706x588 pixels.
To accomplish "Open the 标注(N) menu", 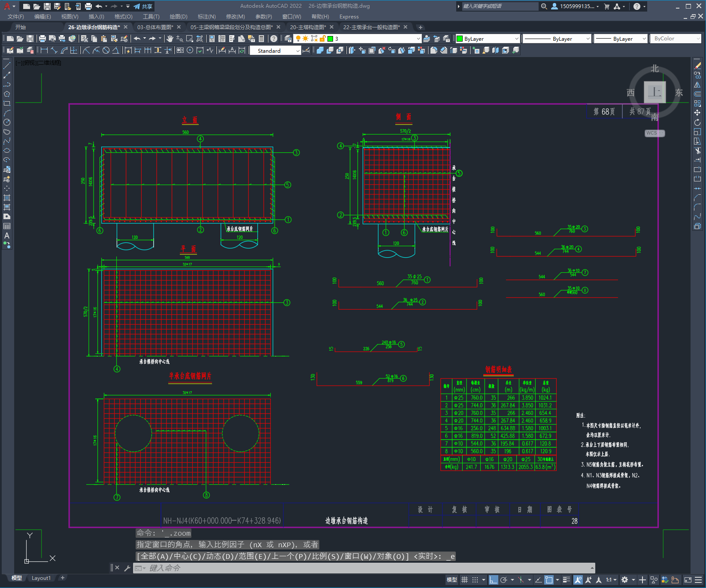I will pos(206,17).
